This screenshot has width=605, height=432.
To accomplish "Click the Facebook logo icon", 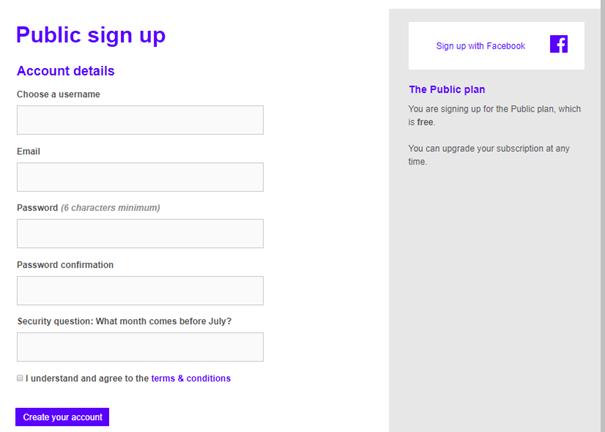I will pos(559,44).
